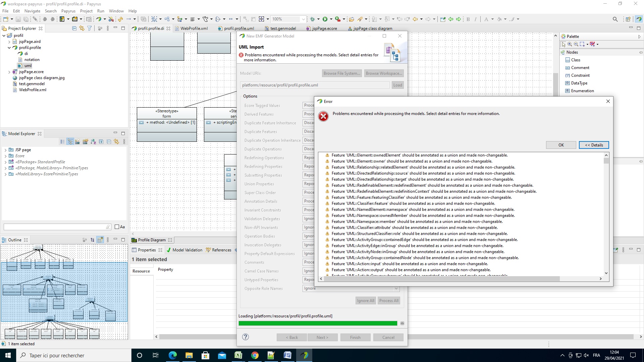Switch to the test.genmodel editor tab
This screenshot has width=644, height=362.
click(x=280, y=28)
